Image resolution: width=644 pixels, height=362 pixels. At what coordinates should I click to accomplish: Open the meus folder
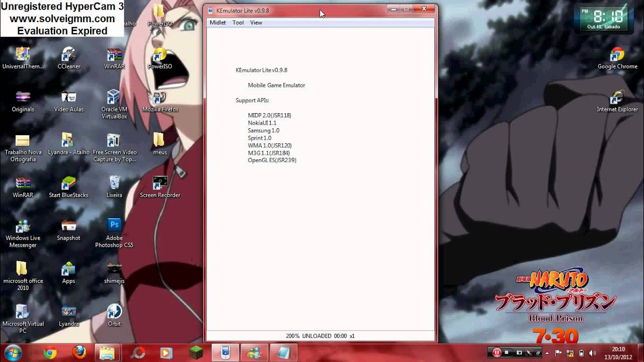coord(160,144)
